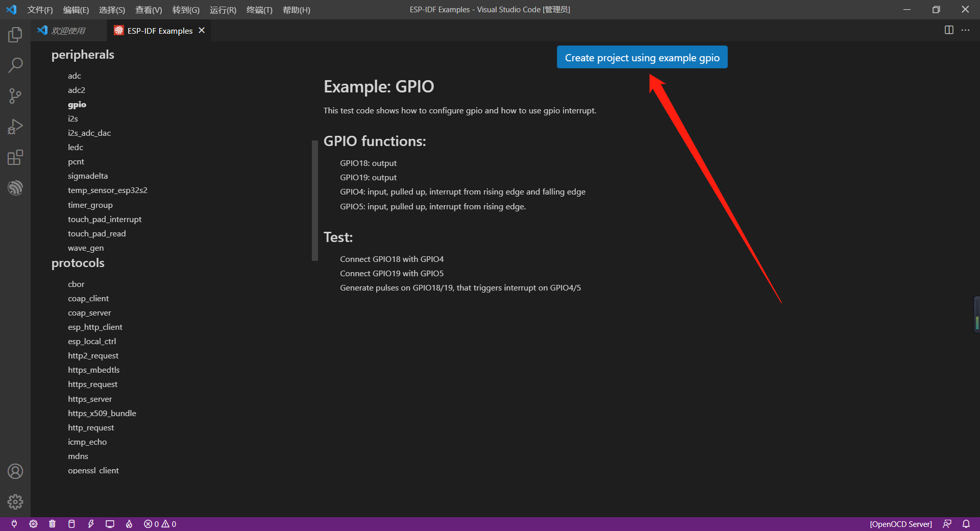Select the coap_client example
The width and height of the screenshot is (980, 531).
(88, 298)
